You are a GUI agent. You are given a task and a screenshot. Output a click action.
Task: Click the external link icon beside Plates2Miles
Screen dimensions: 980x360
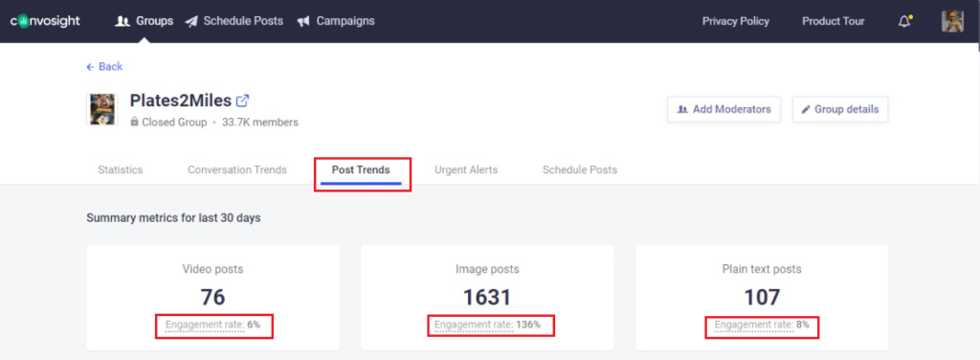(x=242, y=100)
